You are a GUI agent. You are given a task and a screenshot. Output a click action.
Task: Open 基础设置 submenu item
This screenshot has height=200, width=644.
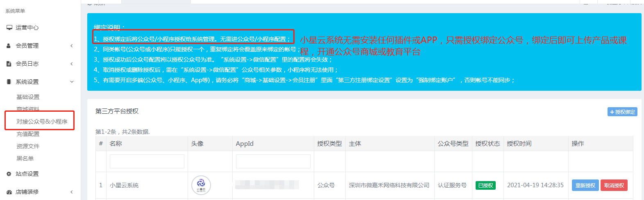tap(28, 97)
